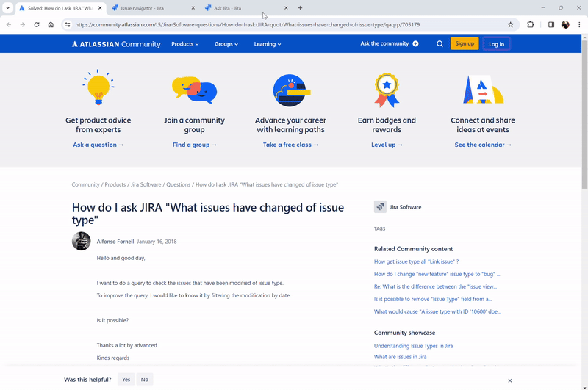Close the Issue navigator - Jira tab
588x390 pixels.
[x=193, y=8]
